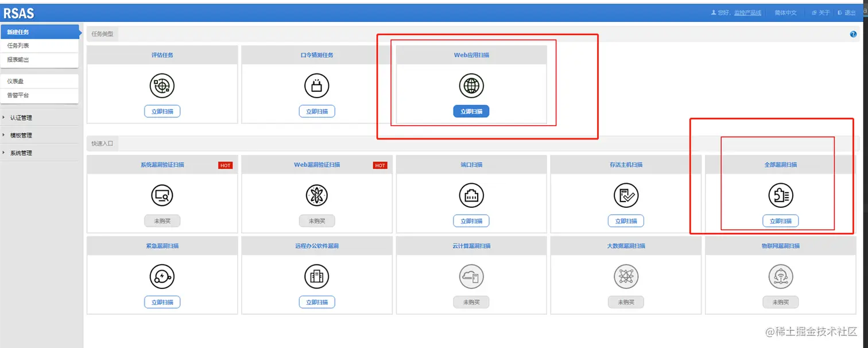Expand the 系统管理 sidebar section
Viewport: 868px width, 348px height.
click(39, 153)
